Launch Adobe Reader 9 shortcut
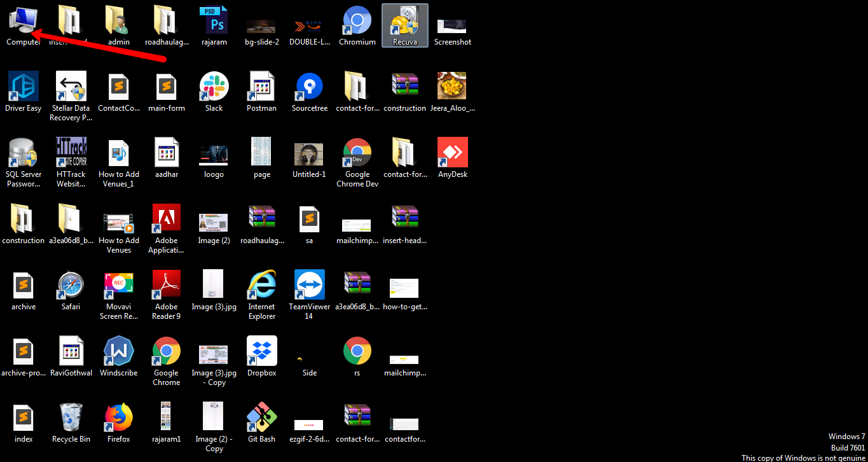 167,295
